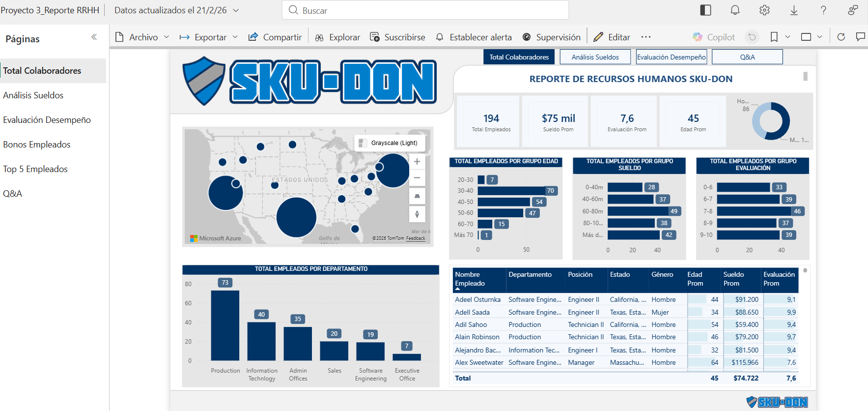Expand the Exportar dropdown menu
868x411 pixels.
[x=235, y=37]
